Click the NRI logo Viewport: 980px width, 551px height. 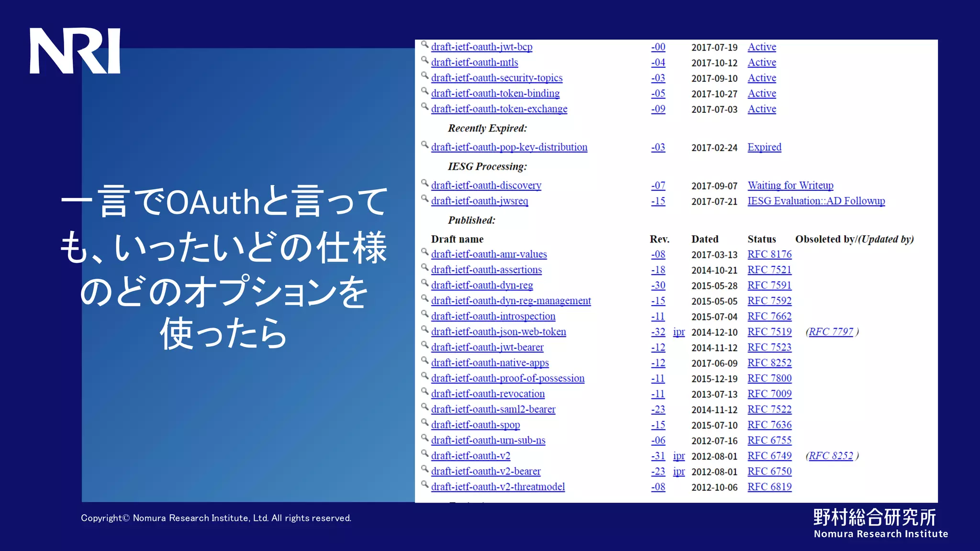point(75,51)
